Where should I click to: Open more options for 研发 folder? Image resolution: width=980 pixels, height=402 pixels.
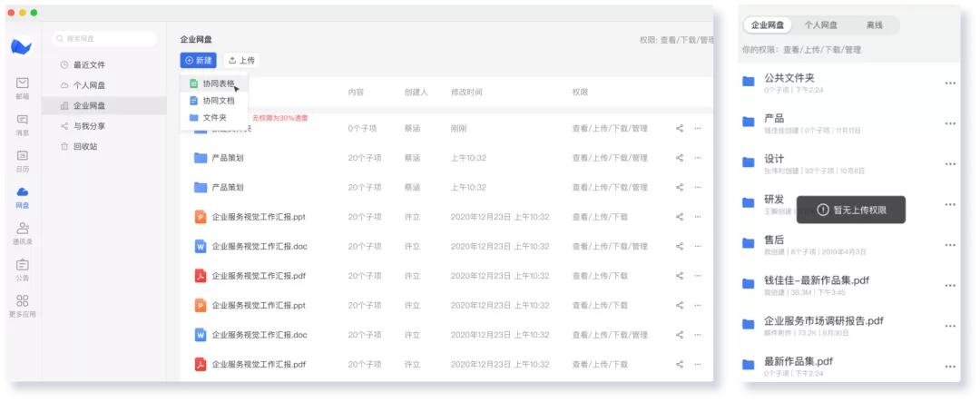pyautogui.click(x=950, y=204)
